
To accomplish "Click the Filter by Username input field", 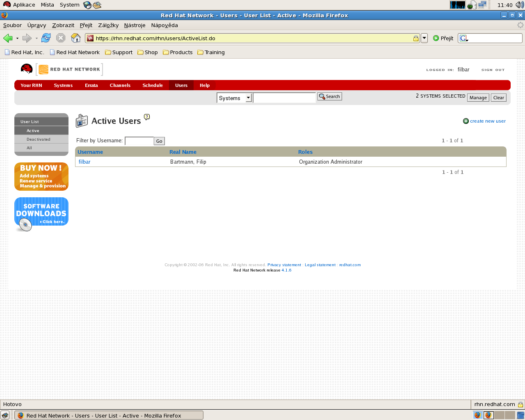I will click(139, 141).
